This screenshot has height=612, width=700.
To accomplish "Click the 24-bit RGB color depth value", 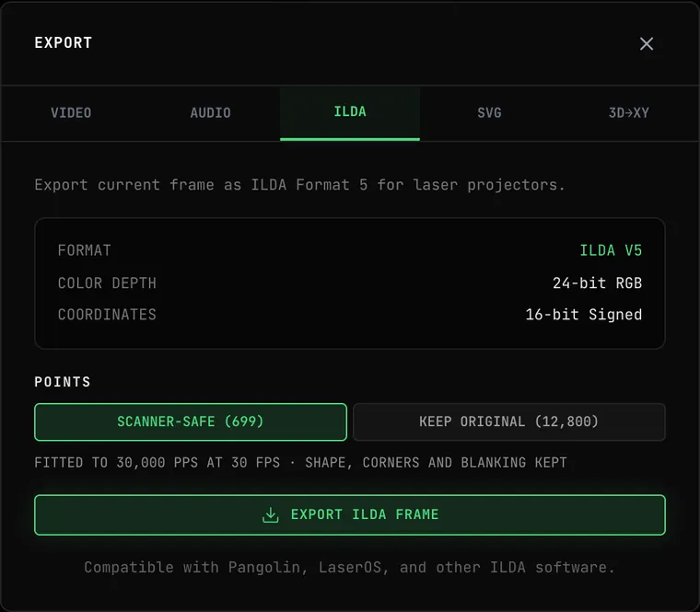I will 597,283.
